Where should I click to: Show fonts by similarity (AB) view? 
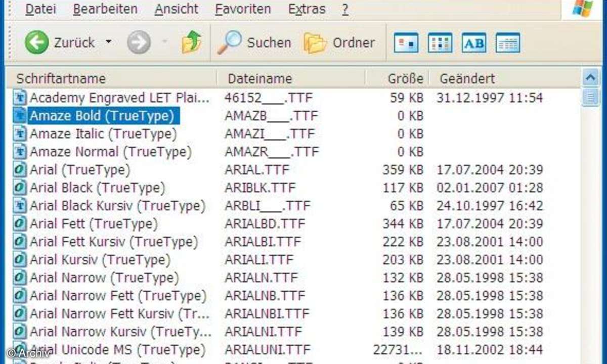(x=474, y=43)
